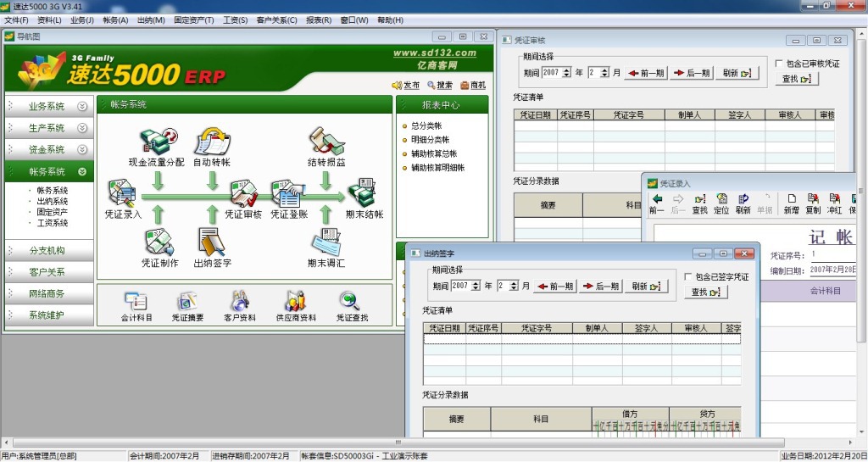This screenshot has height=462, width=868.
Task: Click 复制 copy in 凭证录入 toolbar
Action: [813, 203]
